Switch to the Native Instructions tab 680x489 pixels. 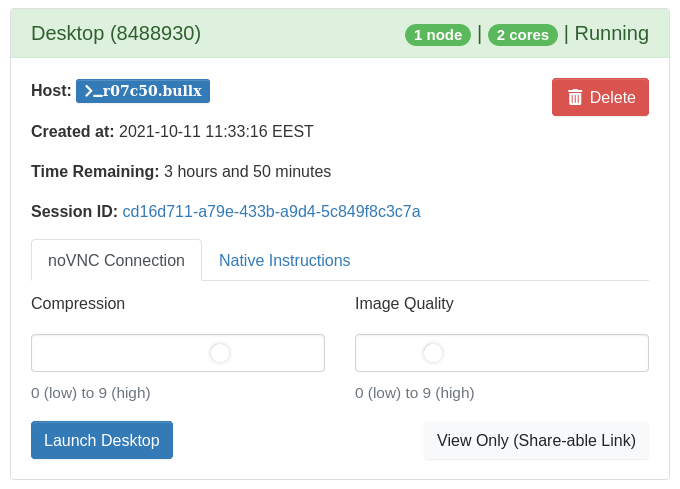284,260
